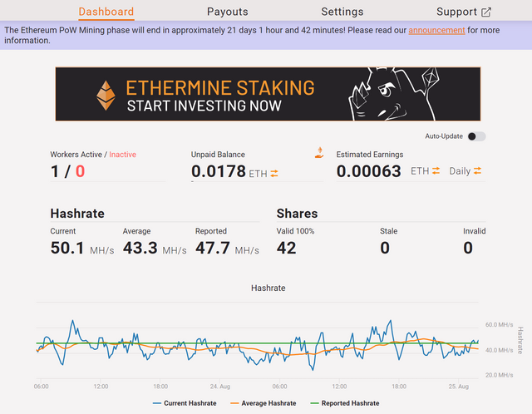
Task: Click the current hashrate value 50.1
Action: [x=67, y=248]
